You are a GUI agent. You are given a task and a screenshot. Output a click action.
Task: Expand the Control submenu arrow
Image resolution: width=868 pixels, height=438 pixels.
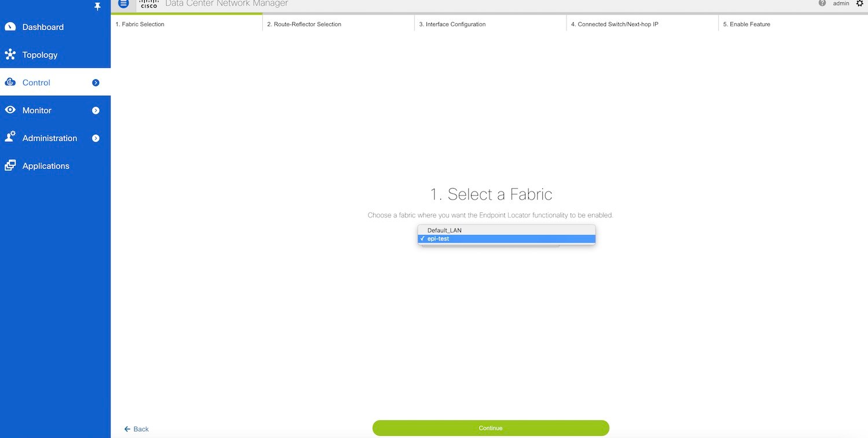(96, 83)
